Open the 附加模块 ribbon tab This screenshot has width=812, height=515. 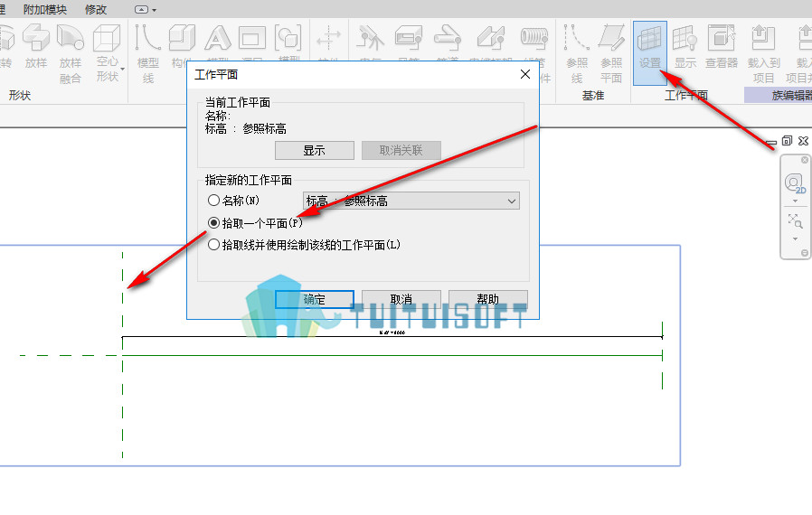click(45, 10)
